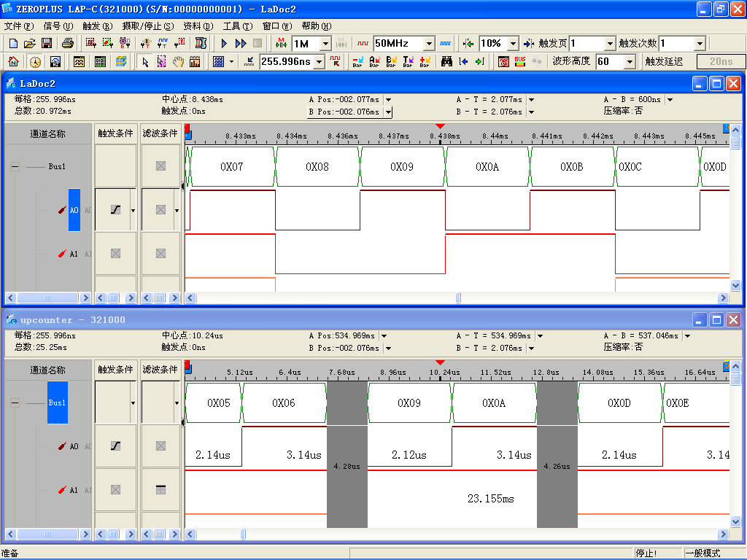Open the 1M memory depth dropdown

(325, 44)
